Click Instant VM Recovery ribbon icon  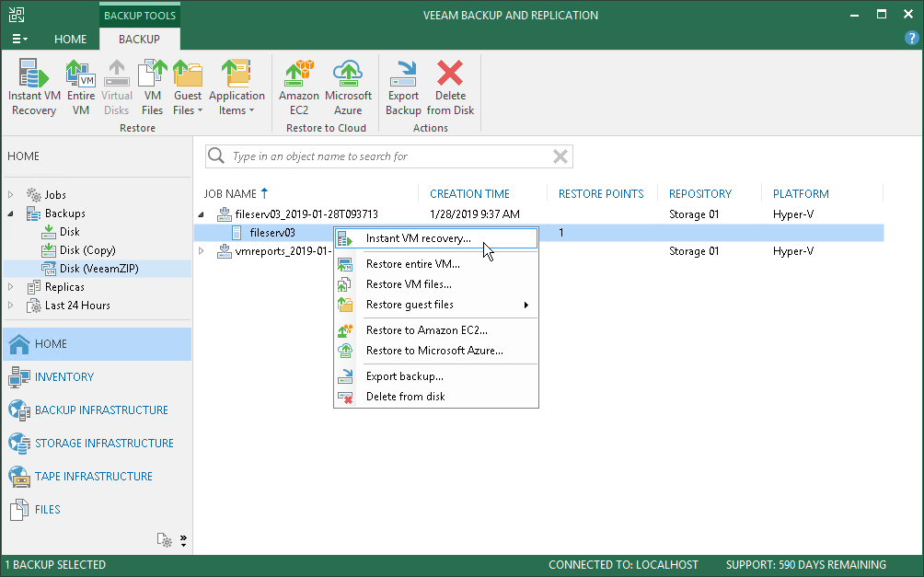(34, 87)
